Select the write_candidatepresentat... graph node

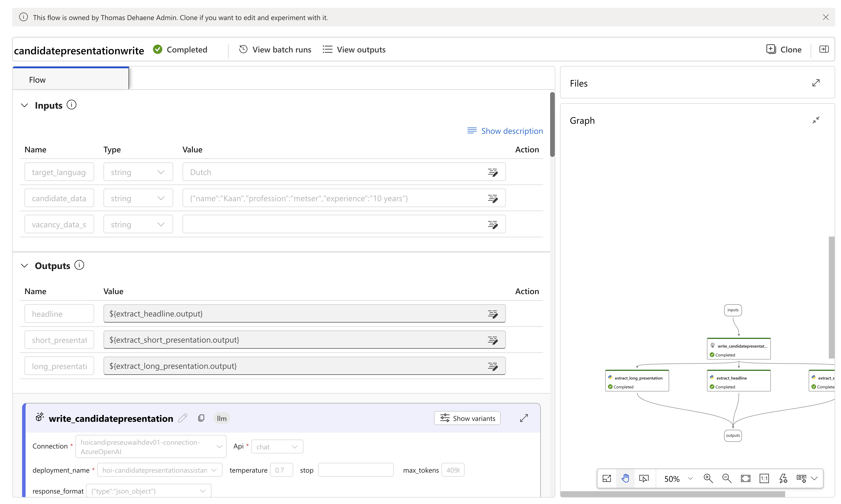click(x=739, y=349)
